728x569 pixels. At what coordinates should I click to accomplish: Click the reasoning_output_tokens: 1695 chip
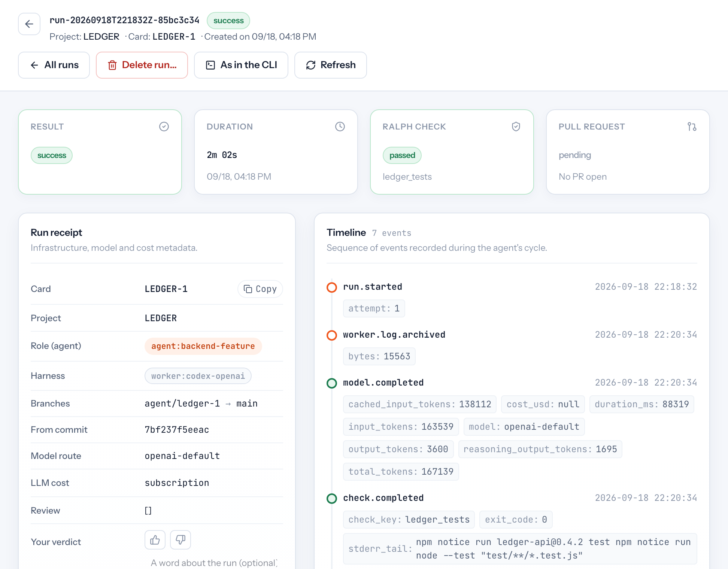(540, 449)
